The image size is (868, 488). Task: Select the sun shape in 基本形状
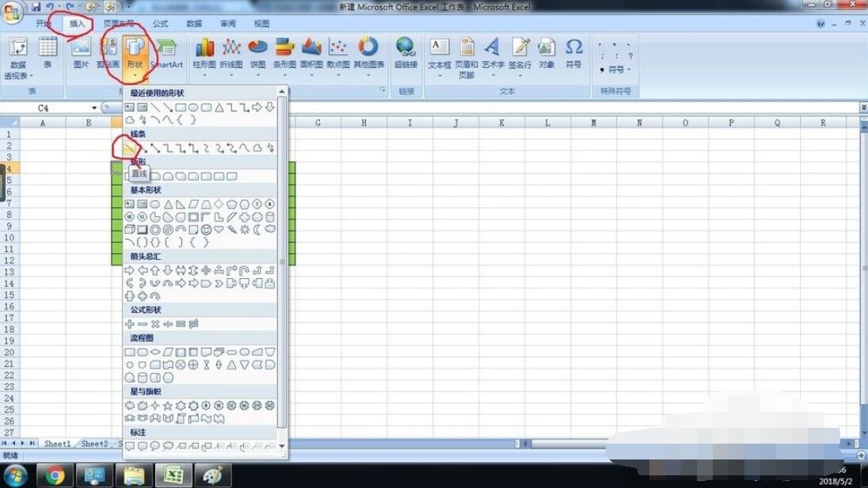[x=244, y=229]
